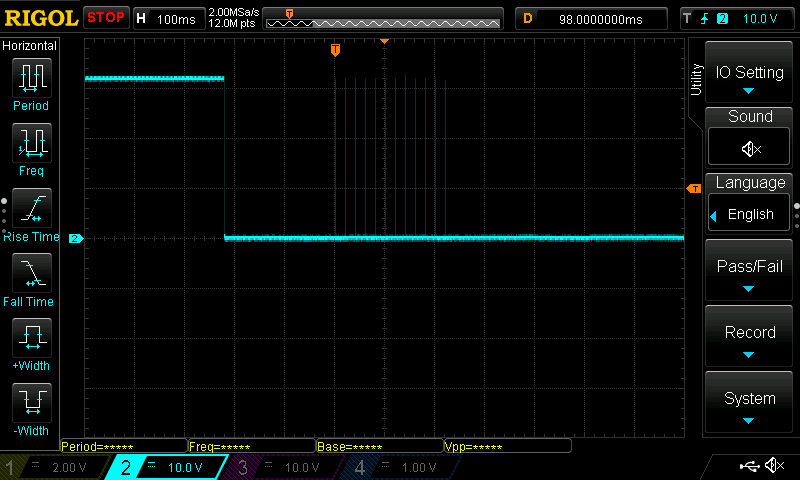Click the orange trigger position T marker on waveform
Viewport: 800px width, 480px height.
point(335,49)
